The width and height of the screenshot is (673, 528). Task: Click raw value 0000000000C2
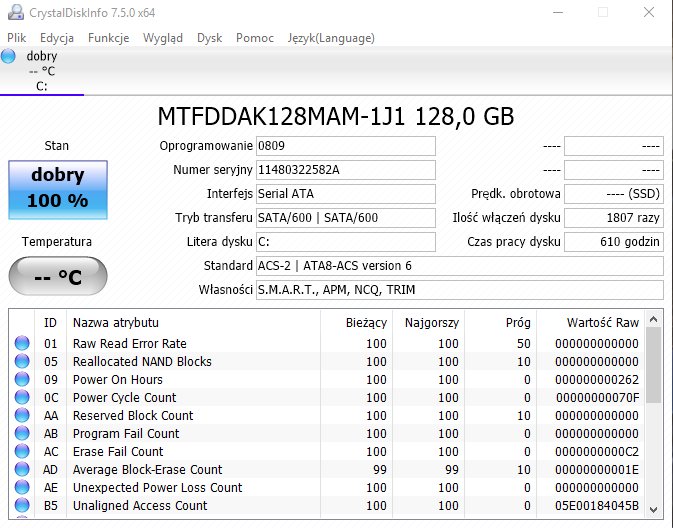click(x=597, y=452)
